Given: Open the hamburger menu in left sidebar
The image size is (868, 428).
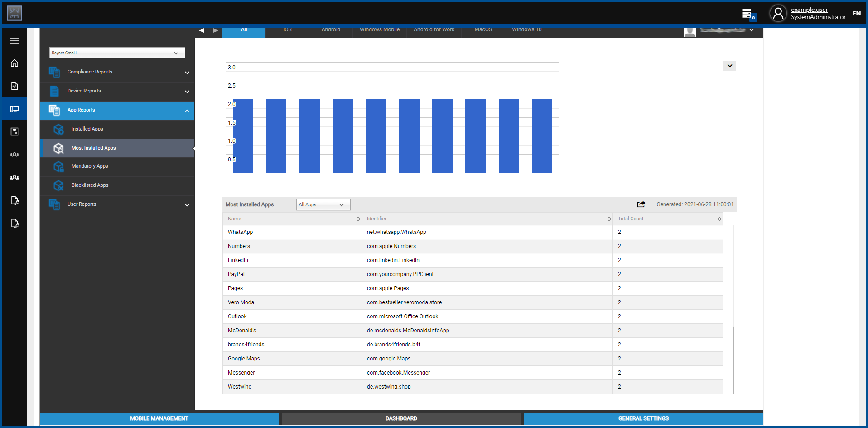Looking at the screenshot, I should coord(14,41).
